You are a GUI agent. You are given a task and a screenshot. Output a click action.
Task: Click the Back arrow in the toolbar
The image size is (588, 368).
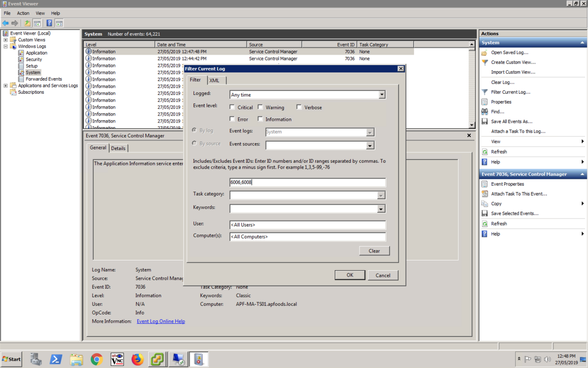(6, 23)
